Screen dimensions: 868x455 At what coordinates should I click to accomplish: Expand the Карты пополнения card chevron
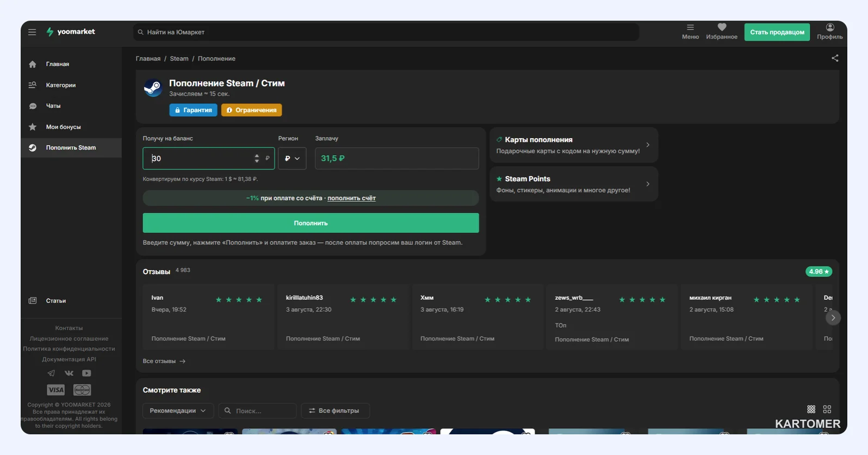648,145
